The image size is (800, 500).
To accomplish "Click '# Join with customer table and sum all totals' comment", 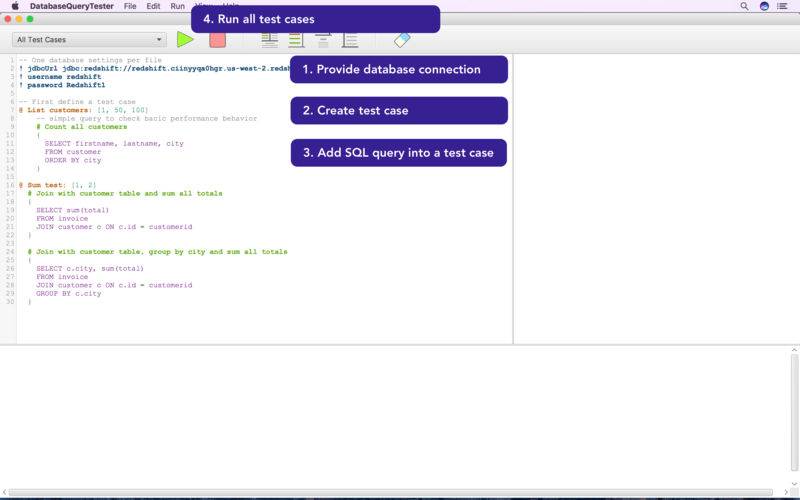I will 125,193.
